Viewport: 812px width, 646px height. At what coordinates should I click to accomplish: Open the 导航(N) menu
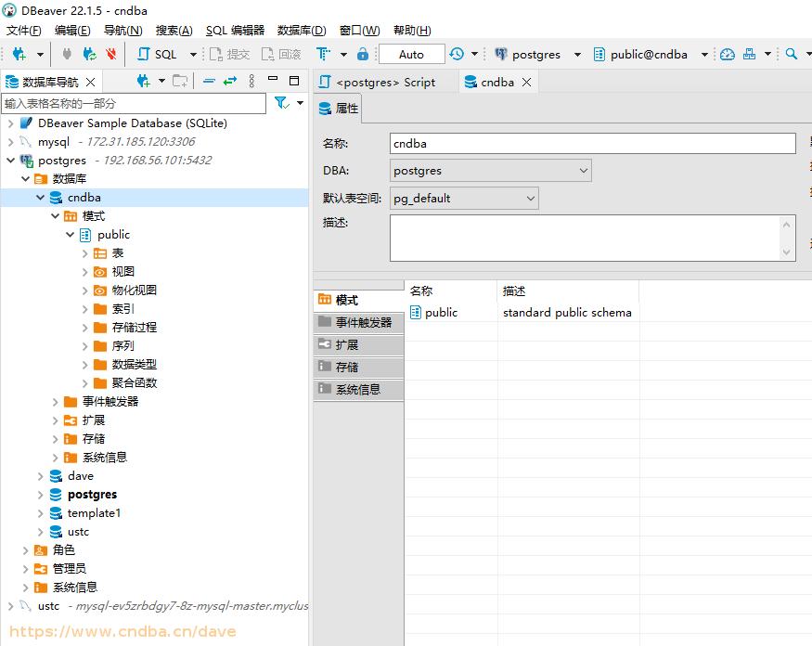pyautogui.click(x=122, y=31)
